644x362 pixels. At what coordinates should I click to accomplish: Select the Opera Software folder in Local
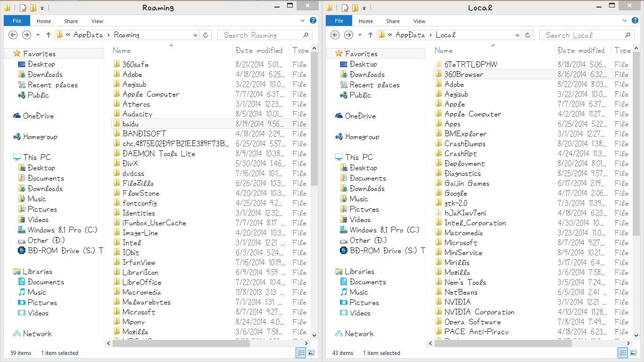pyautogui.click(x=472, y=322)
